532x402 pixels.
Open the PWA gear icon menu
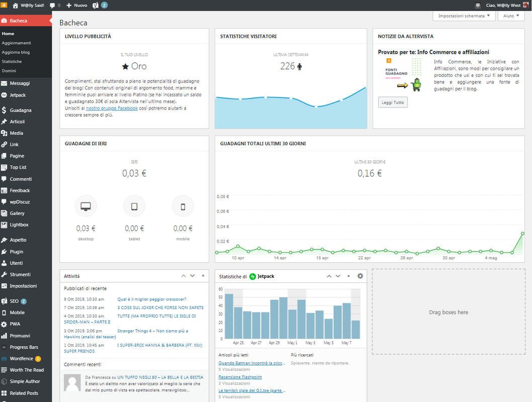tap(4, 324)
